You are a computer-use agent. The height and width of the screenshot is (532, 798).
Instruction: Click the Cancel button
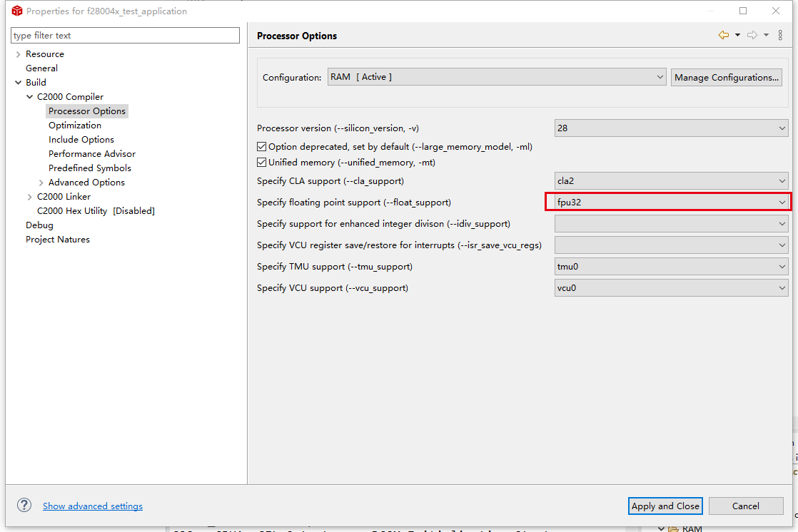pos(746,506)
